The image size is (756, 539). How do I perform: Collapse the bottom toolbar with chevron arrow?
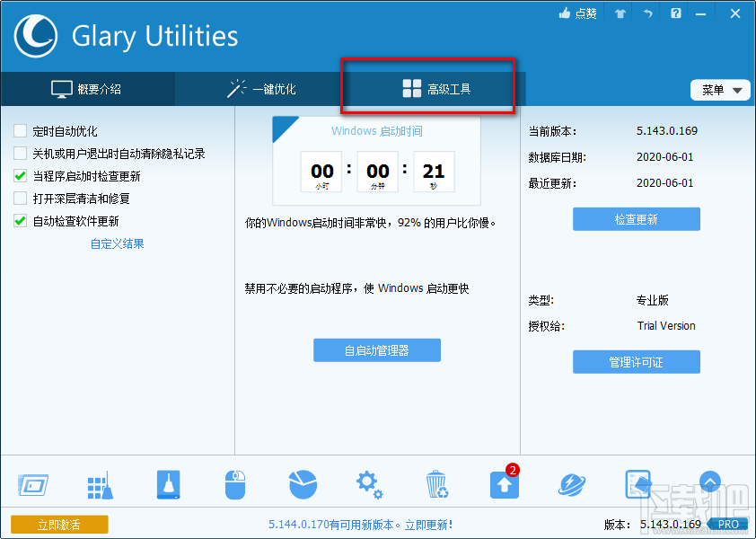(x=710, y=482)
